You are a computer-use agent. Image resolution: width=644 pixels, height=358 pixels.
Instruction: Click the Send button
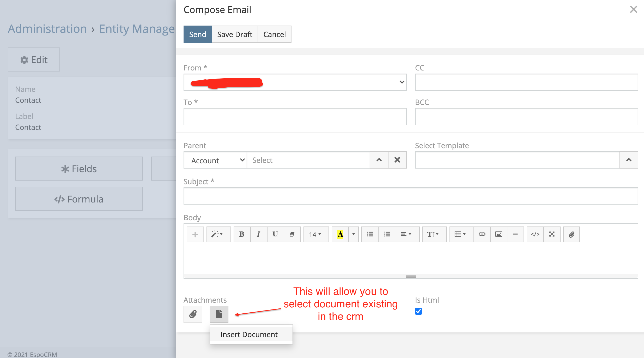tap(197, 34)
